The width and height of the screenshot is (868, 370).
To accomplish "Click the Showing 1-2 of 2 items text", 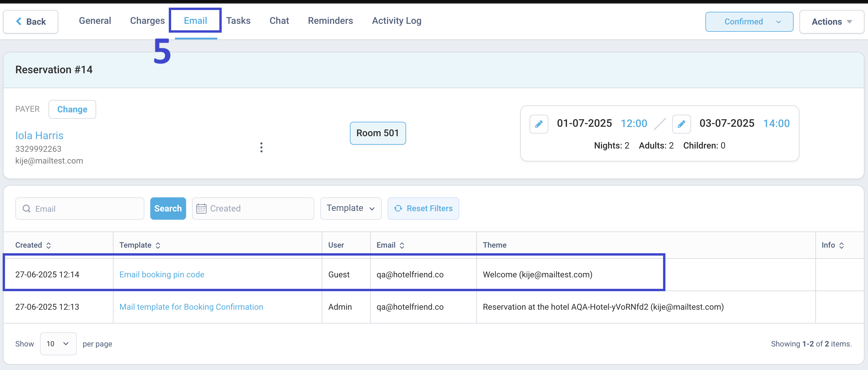I will pos(811,344).
